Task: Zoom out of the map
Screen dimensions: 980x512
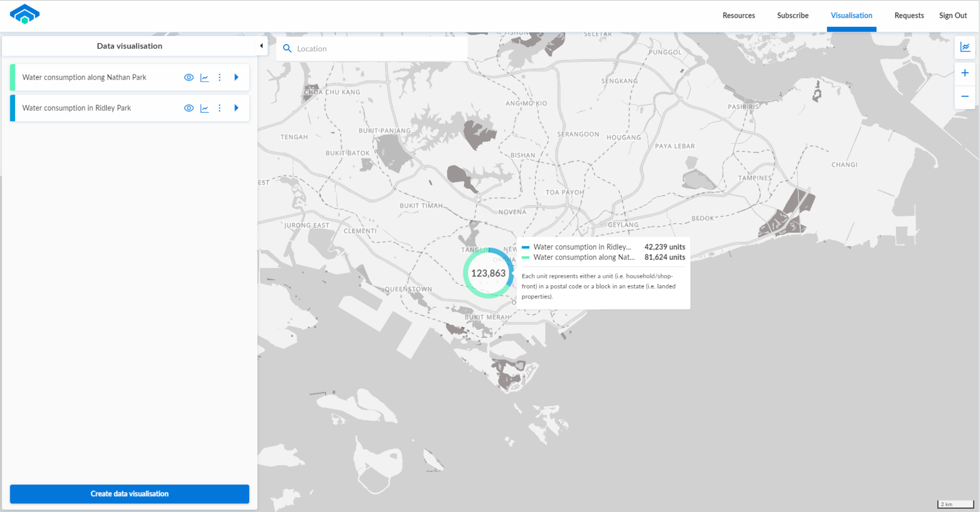Action: (965, 96)
